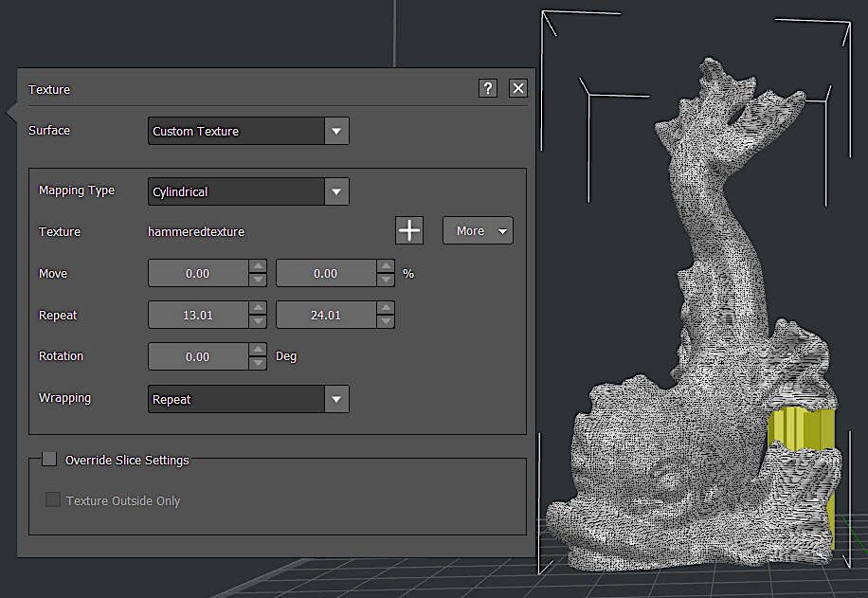This screenshot has width=868, height=598.
Task: Open the Mapping Type Cylindrical dropdown
Action: 336,191
